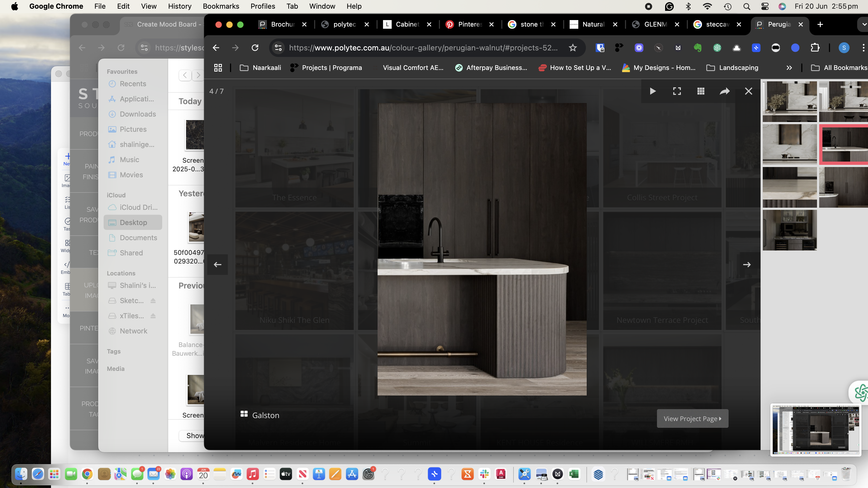Image resolution: width=868 pixels, height=488 pixels.
Task: Click the share arrow in lightbox
Action: pos(725,91)
